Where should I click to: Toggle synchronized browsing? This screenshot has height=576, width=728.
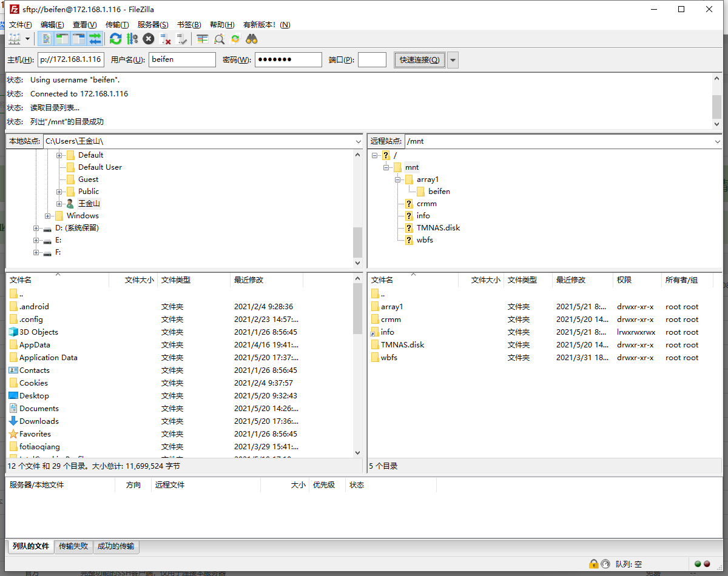[235, 39]
